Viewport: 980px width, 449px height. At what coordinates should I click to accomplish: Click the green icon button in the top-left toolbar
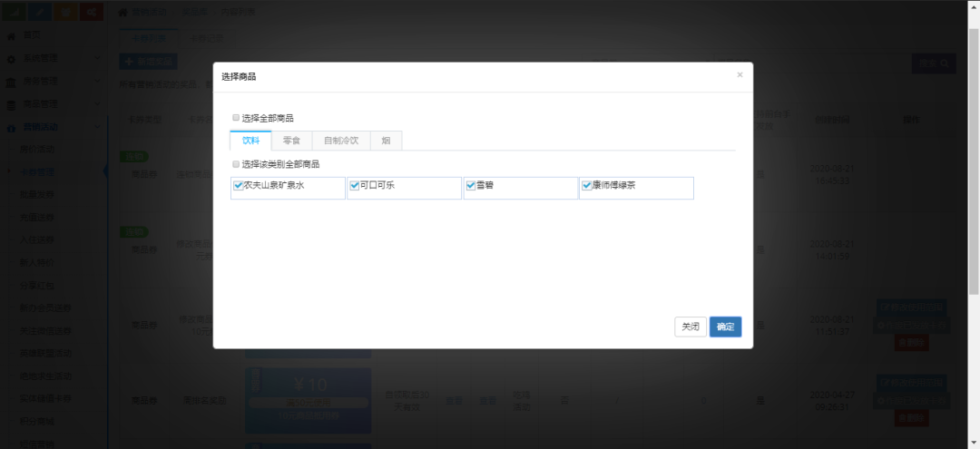tap(15, 11)
